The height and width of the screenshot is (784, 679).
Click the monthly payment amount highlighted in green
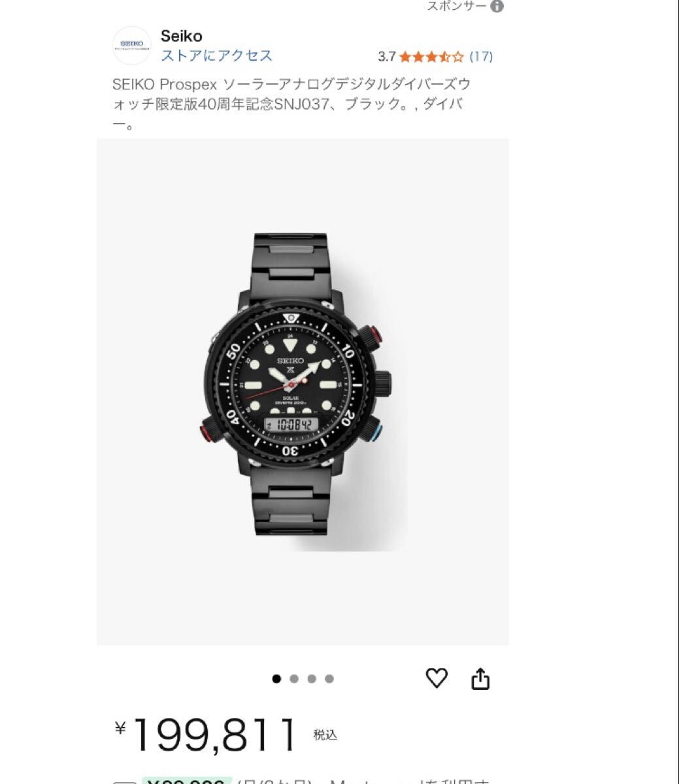tap(187, 781)
